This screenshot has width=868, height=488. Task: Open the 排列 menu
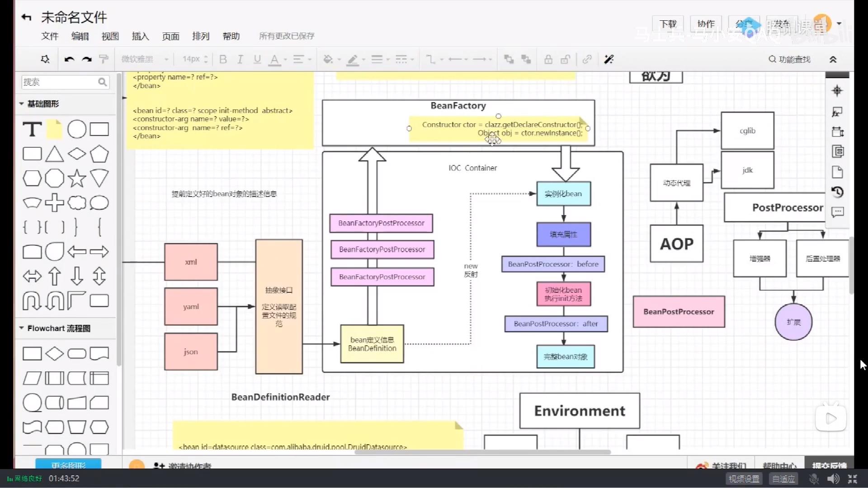pos(201,36)
